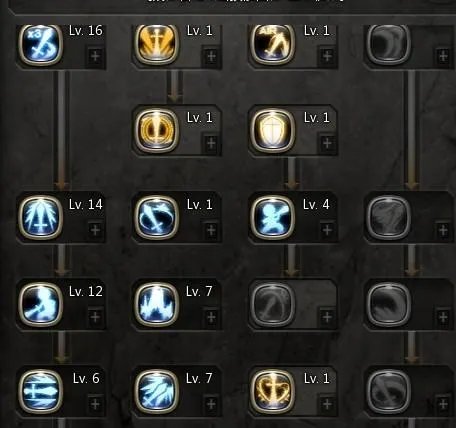This screenshot has width=456, height=428.
Task: Click the locked grey skill below kicking skill
Action: [273, 304]
